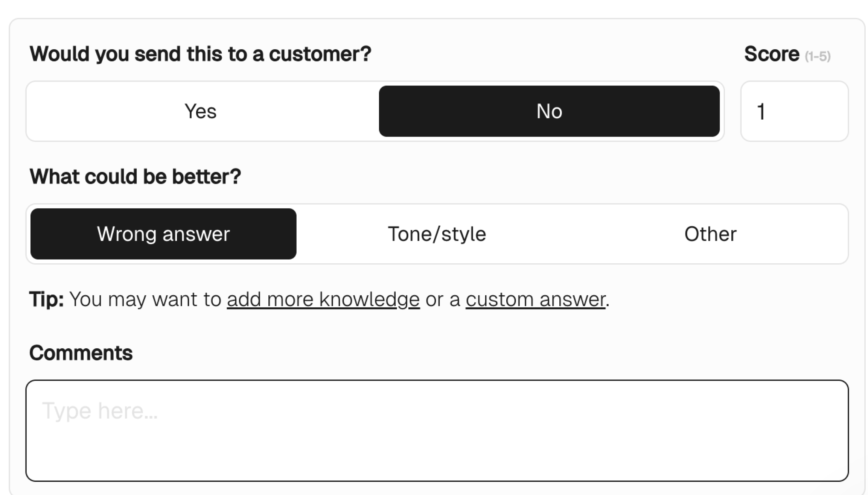Screen dimensions: 868x495
Task: Click the Score input field
Action: (x=794, y=111)
